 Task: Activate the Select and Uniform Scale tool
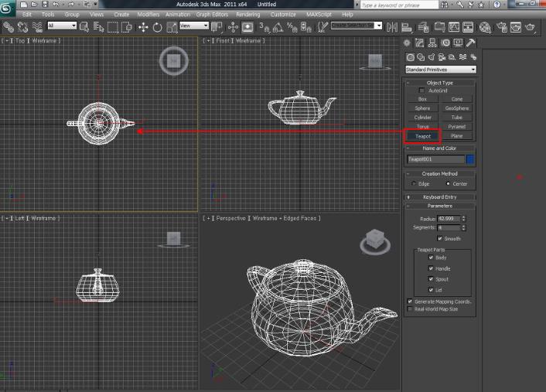pos(172,27)
